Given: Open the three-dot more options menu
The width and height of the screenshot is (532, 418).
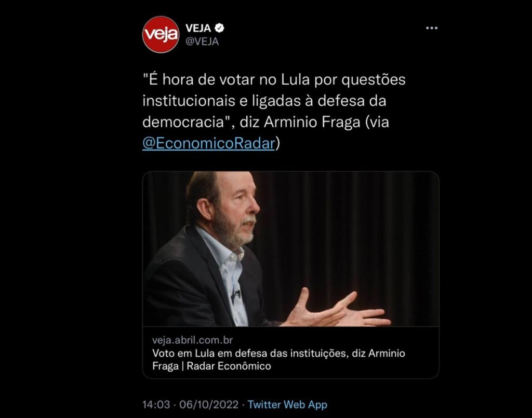Looking at the screenshot, I should [432, 28].
